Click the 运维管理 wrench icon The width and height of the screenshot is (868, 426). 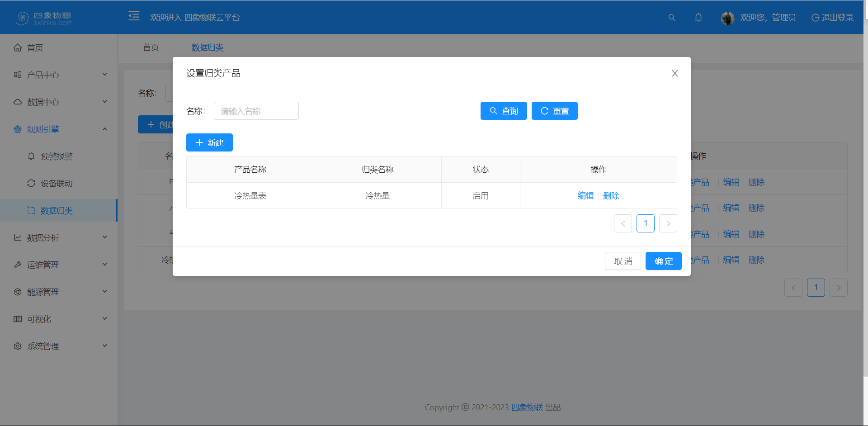[x=17, y=264]
